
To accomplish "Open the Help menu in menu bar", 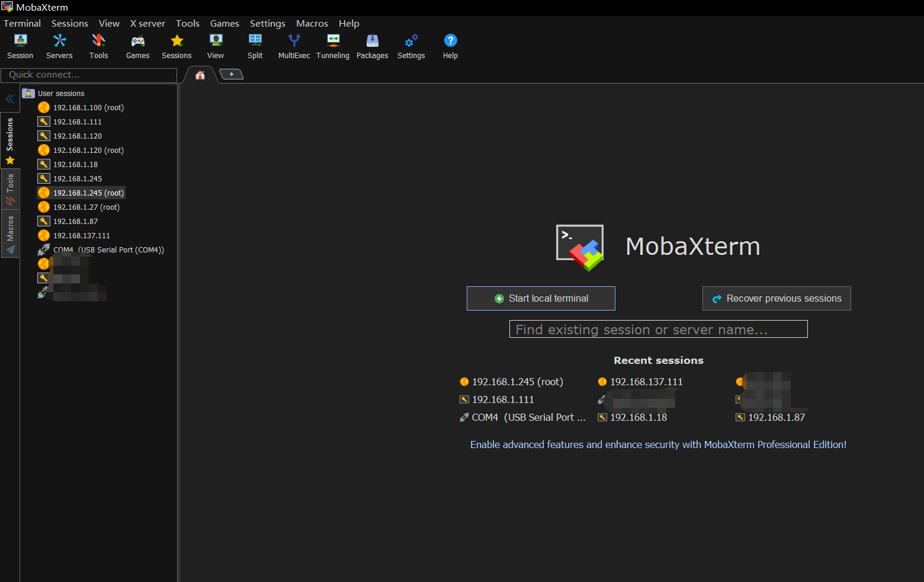I will (x=349, y=23).
